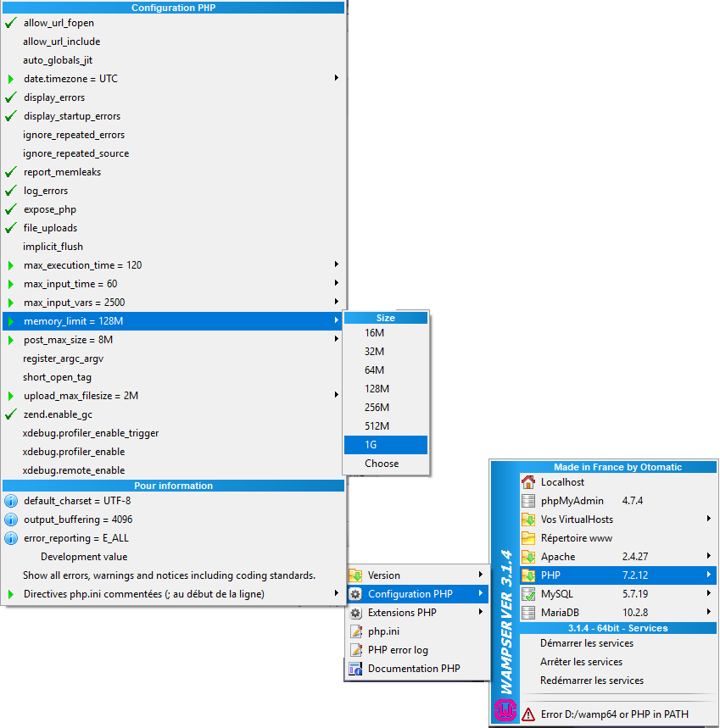Screen dimensions: 720x728
Task: Expand max_execution_time = 120 submenu
Action: click(173, 265)
